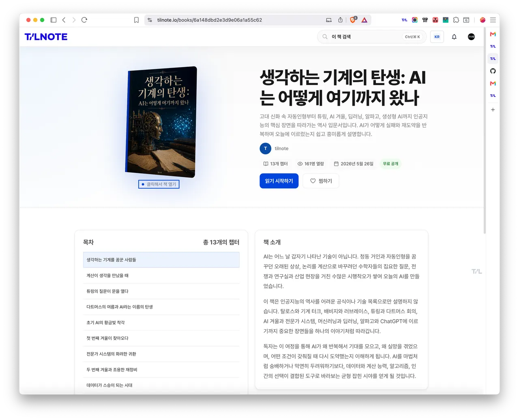Click the '읽기 시작하기' button
Screen dimensions: 519x420
279,181
